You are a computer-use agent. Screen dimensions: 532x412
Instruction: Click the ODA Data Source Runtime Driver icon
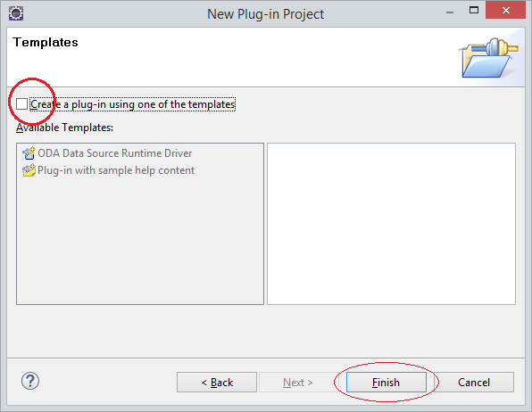click(x=29, y=153)
